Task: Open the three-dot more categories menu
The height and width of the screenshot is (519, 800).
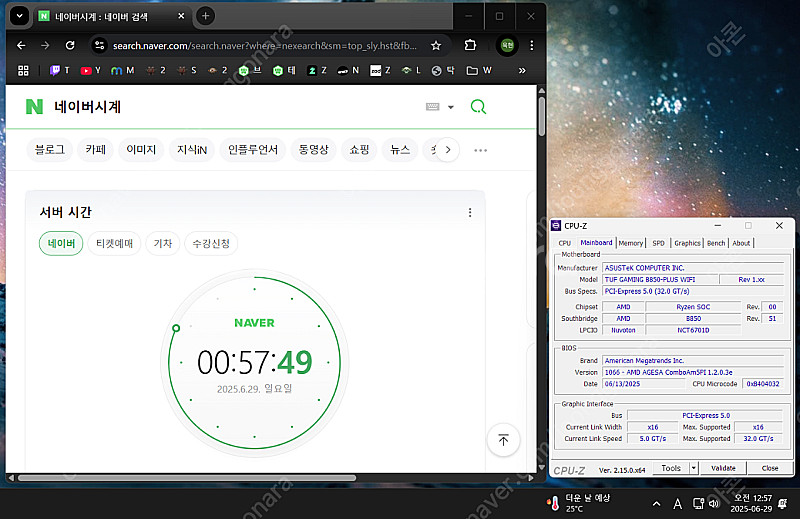Action: click(480, 150)
